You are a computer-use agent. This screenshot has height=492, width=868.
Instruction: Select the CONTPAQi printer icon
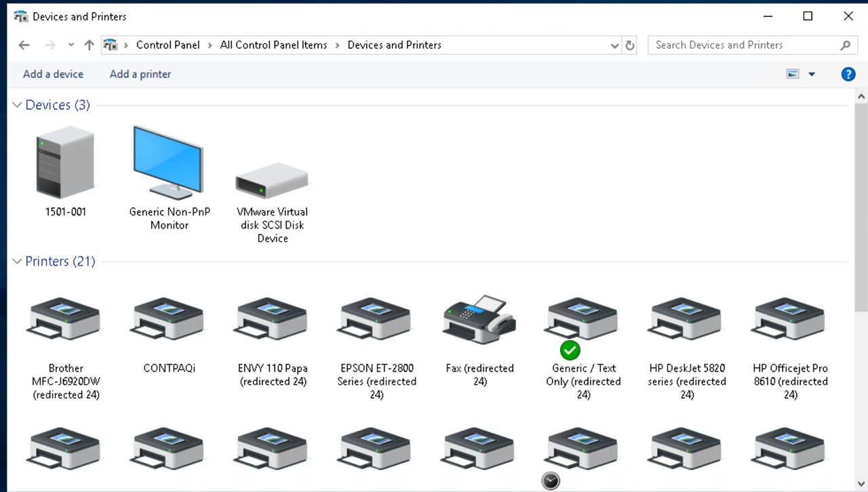(169, 319)
